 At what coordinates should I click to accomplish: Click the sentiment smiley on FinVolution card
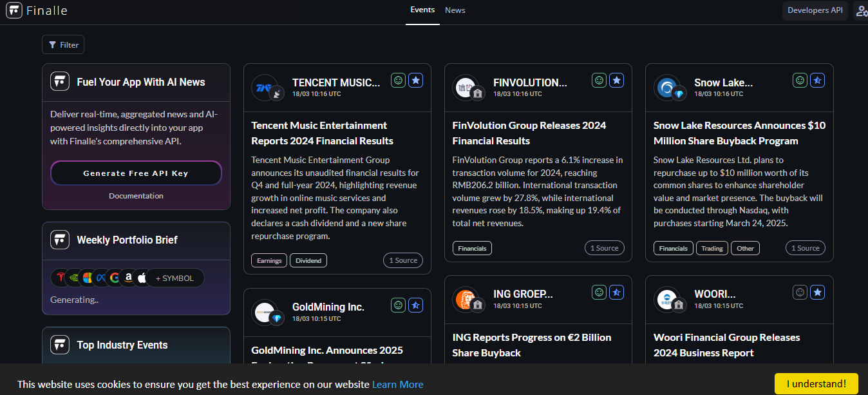[x=599, y=81]
